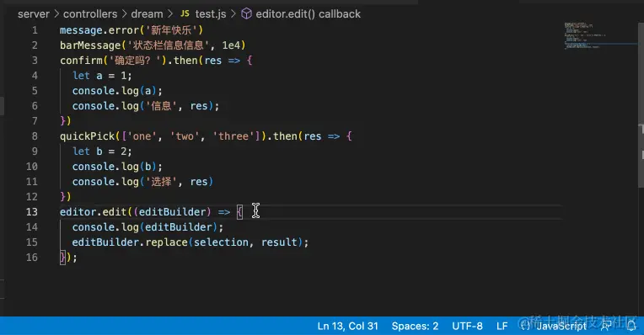Click the 'one' string in quickPick array
The image size is (644, 335).
142,136
